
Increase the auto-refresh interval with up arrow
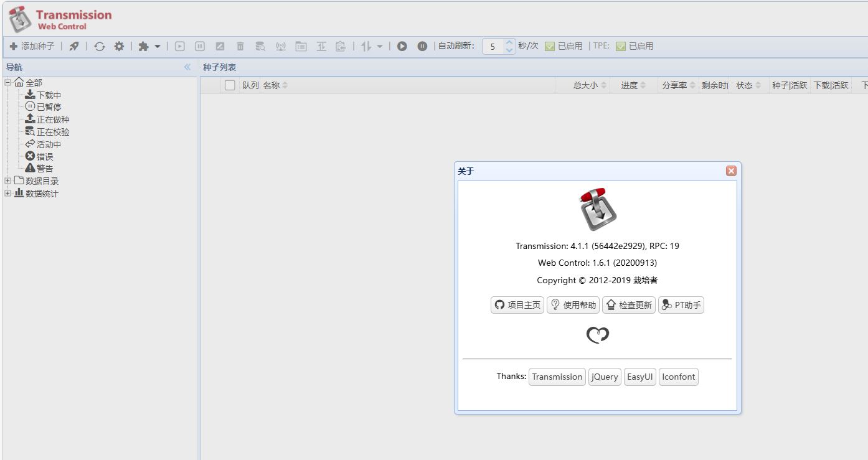click(x=509, y=42)
